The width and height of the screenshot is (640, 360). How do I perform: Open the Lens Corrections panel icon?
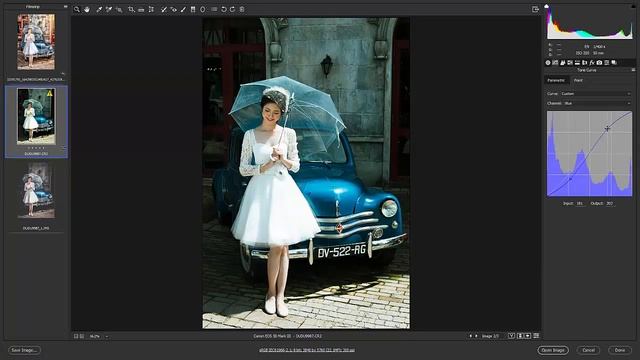(x=584, y=62)
